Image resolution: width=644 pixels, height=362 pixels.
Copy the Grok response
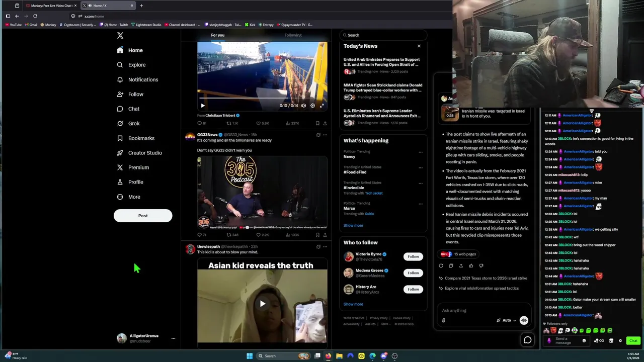pos(451,266)
